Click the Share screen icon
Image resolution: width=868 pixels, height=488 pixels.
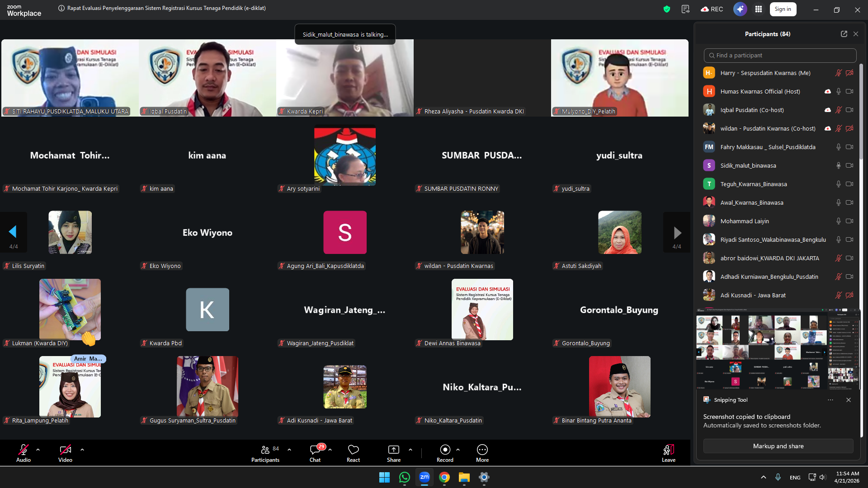tap(393, 450)
